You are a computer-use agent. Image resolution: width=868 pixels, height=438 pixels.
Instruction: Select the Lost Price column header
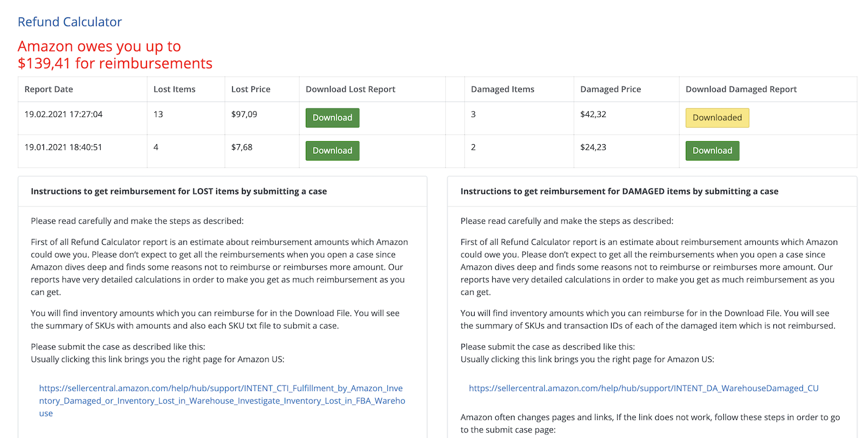click(x=251, y=89)
